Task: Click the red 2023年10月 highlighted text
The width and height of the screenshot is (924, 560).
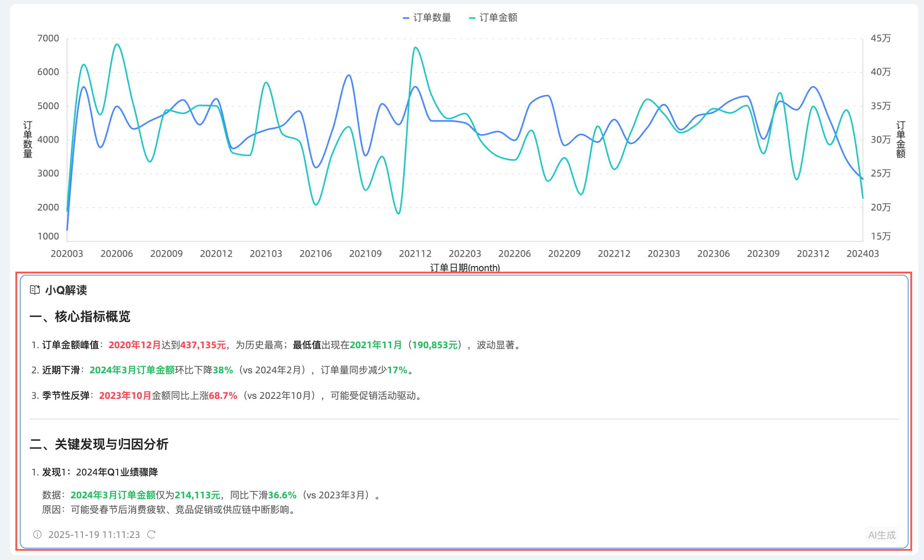Action: [x=125, y=396]
